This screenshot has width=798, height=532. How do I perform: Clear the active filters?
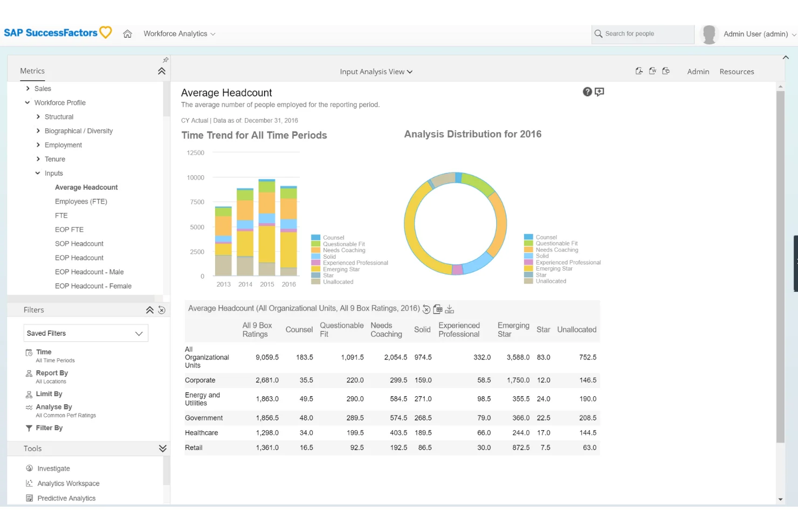tap(162, 310)
